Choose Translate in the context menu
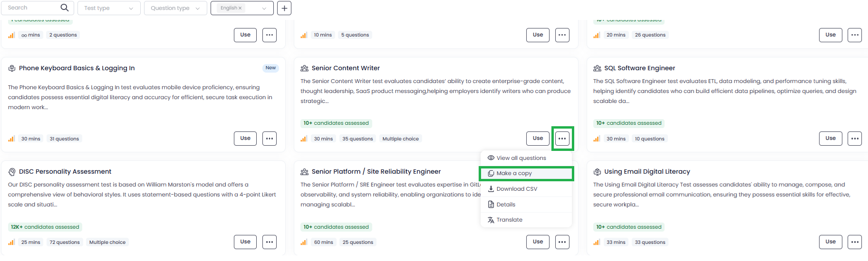 509,220
